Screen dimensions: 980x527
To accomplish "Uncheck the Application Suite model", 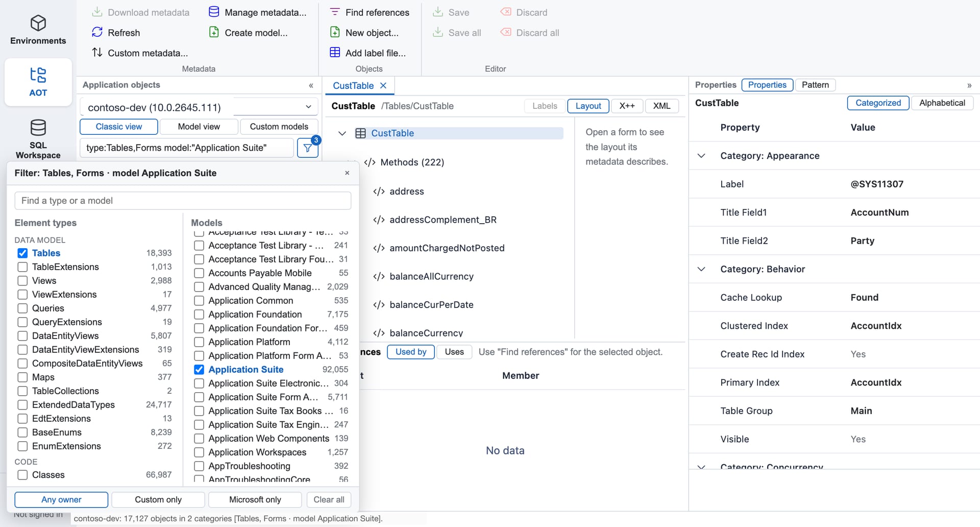I will click(x=199, y=370).
